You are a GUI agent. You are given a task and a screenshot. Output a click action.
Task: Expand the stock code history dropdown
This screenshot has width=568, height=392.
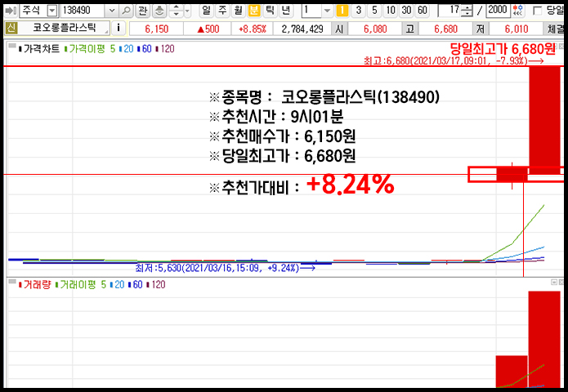pos(112,11)
